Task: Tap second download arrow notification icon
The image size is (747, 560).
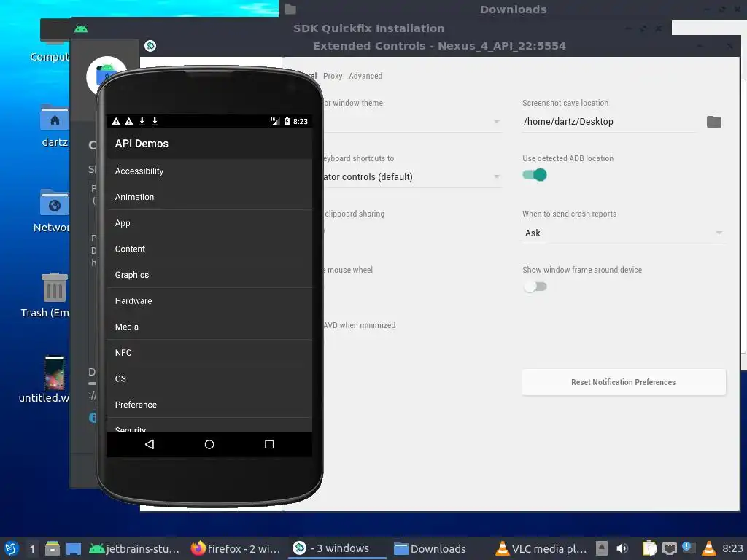Action: click(155, 122)
